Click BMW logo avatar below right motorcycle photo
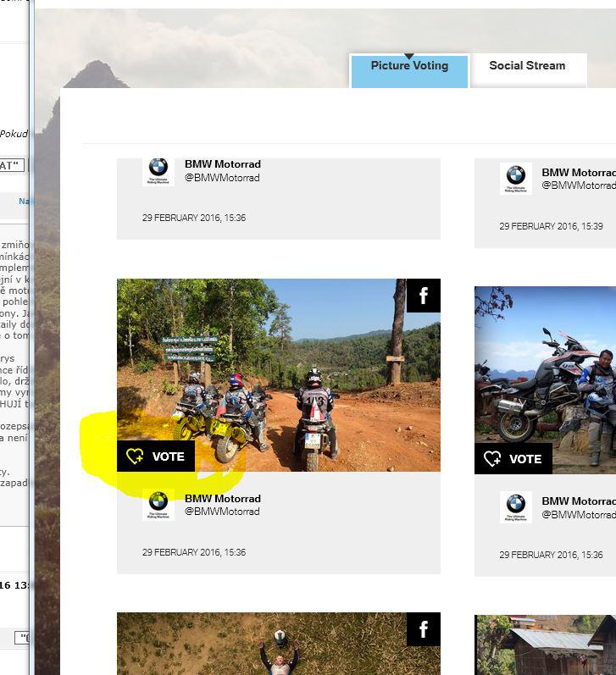Viewport: 616px width, 675px height. click(515, 507)
